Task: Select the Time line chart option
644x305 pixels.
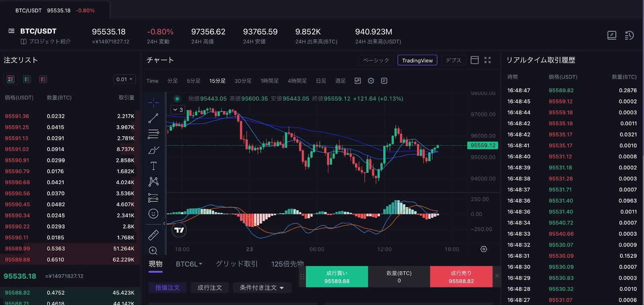Action: pos(153,81)
